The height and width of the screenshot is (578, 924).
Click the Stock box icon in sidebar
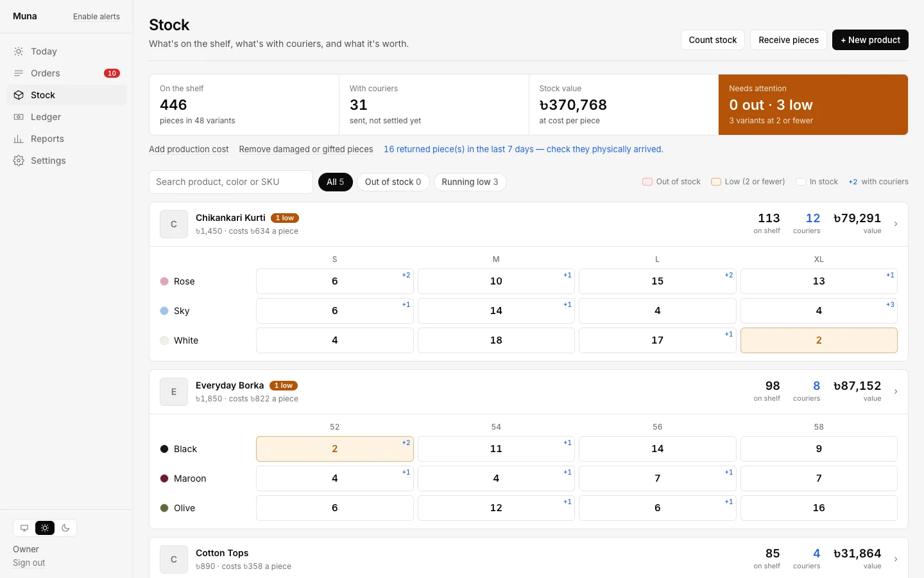19,95
